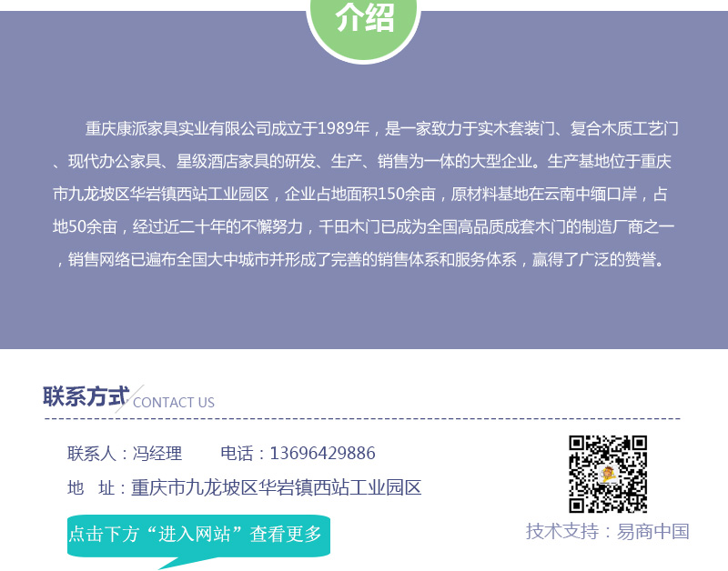
Task: Click the CONTACT US label
Action: pyautogui.click(x=174, y=402)
